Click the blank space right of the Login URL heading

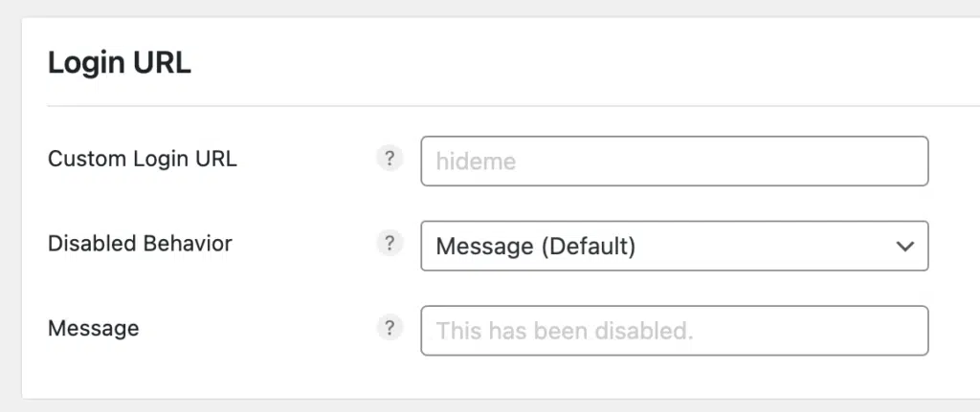click(x=574, y=63)
